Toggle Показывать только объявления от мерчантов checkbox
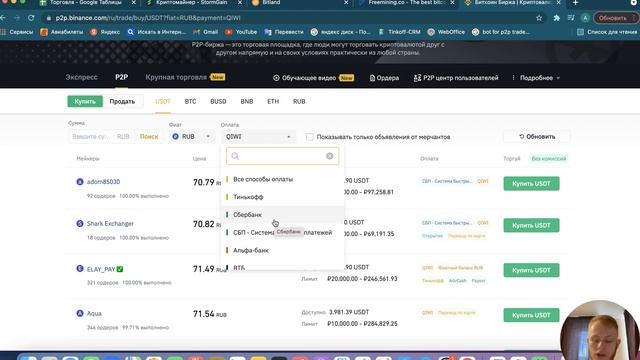 [310, 137]
